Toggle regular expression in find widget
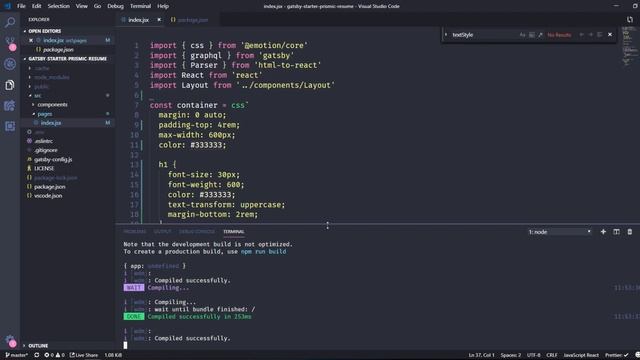This screenshot has width=640, height=360. [x=540, y=35]
